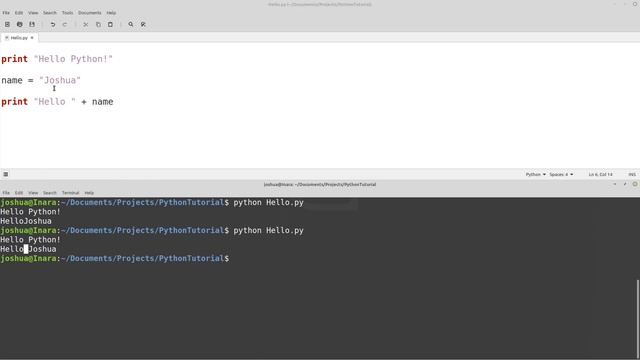Image resolution: width=640 pixels, height=360 pixels.
Task: Open the terminal Search menu
Action: pos(50,193)
